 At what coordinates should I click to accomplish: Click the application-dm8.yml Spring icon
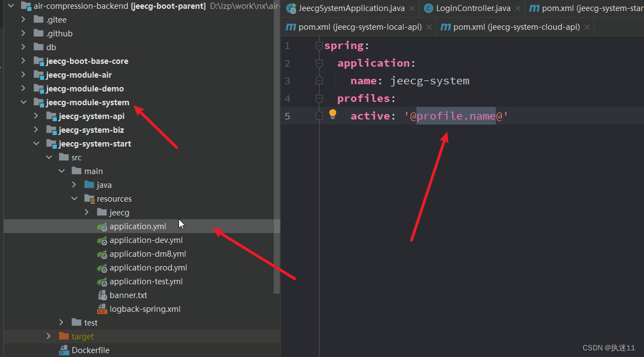[102, 255]
